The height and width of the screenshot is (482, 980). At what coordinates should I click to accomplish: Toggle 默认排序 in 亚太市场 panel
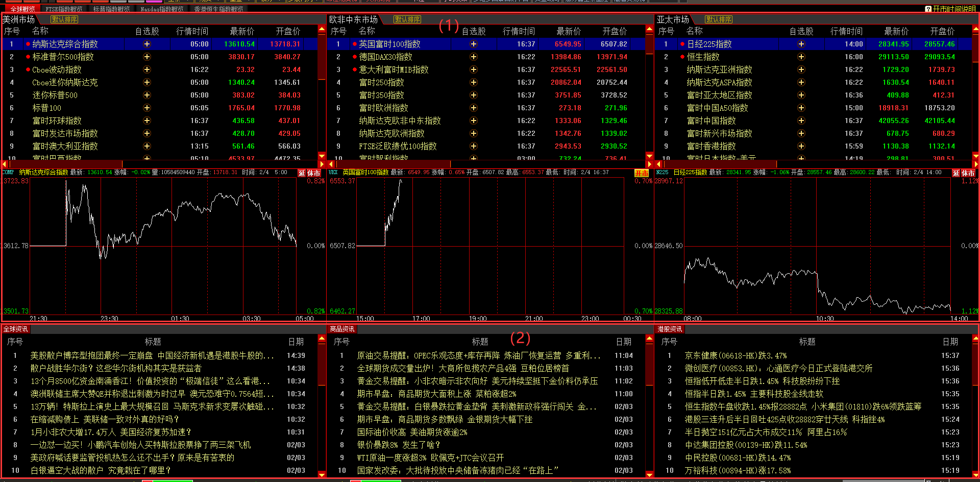[719, 19]
